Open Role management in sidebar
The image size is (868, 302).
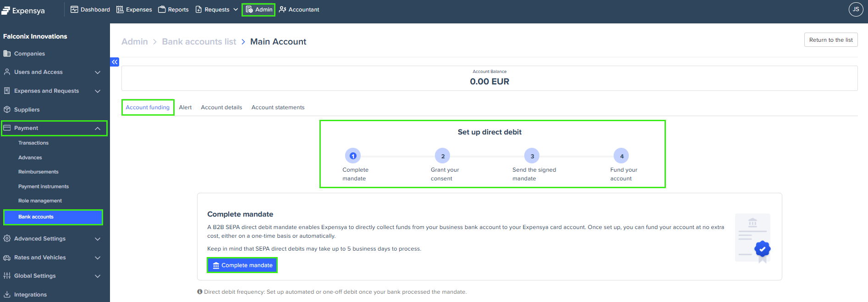coord(40,201)
